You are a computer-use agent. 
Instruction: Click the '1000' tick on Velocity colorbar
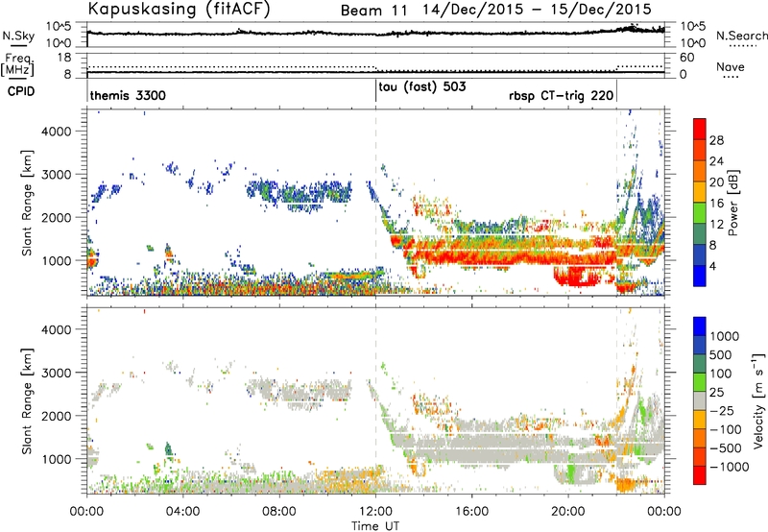[x=725, y=336]
